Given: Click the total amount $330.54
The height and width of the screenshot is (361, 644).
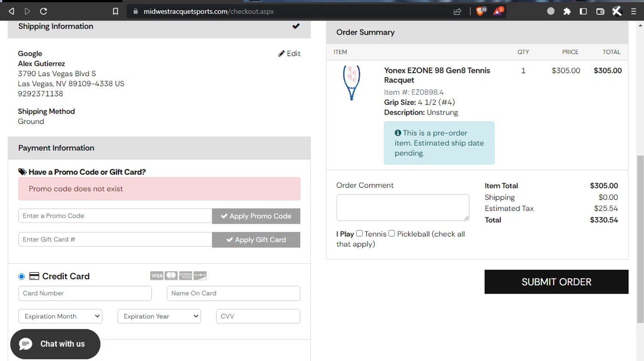Looking at the screenshot, I should pos(604,220).
